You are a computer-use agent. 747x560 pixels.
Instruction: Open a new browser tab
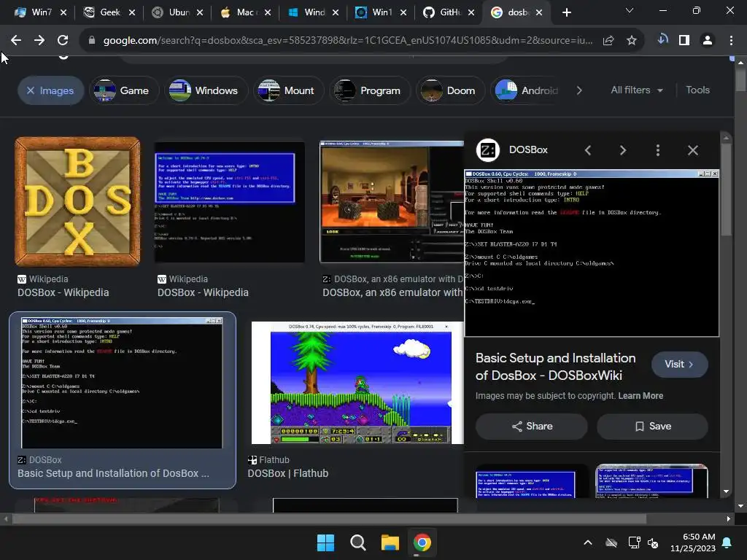(x=566, y=13)
